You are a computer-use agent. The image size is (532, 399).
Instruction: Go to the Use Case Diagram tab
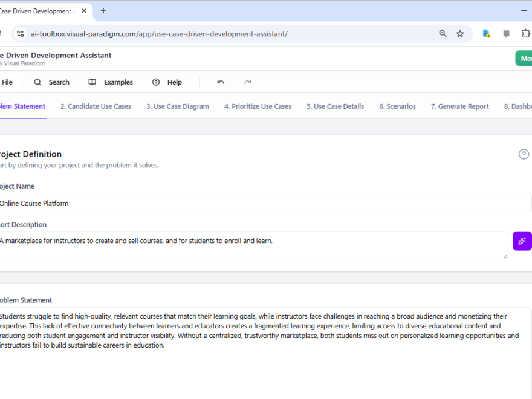(178, 106)
